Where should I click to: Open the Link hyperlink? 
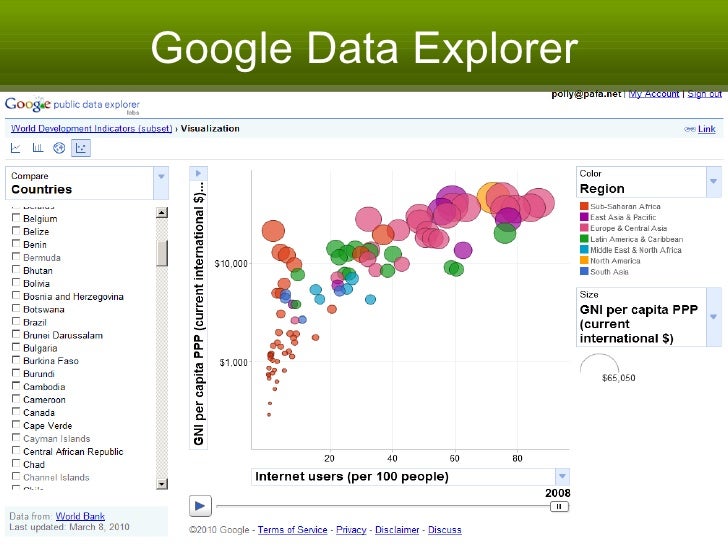coord(707,129)
